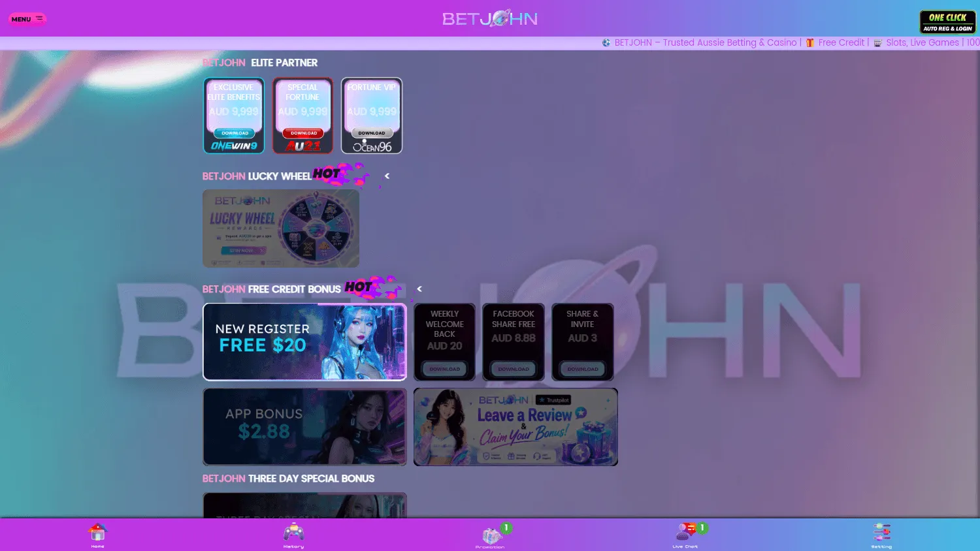Click the gift icon in the ticker
Screen dimensions: 980x551
click(x=810, y=42)
